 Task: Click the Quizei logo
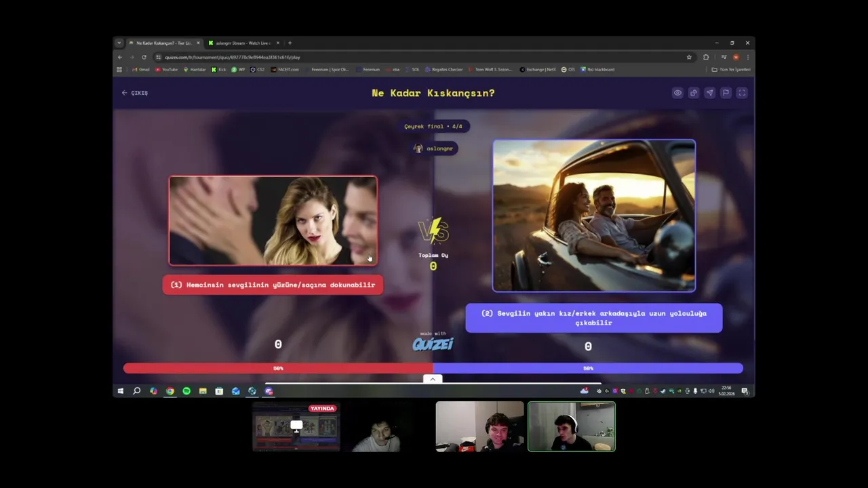point(433,344)
